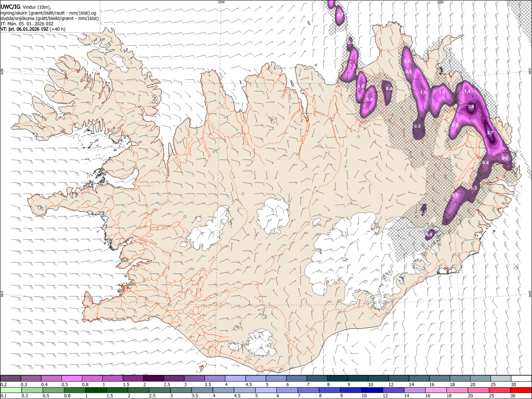The height and width of the screenshot is (399, 532).
Task: Click the 'rigning/skúrir' legend description line
Action: 49,13
